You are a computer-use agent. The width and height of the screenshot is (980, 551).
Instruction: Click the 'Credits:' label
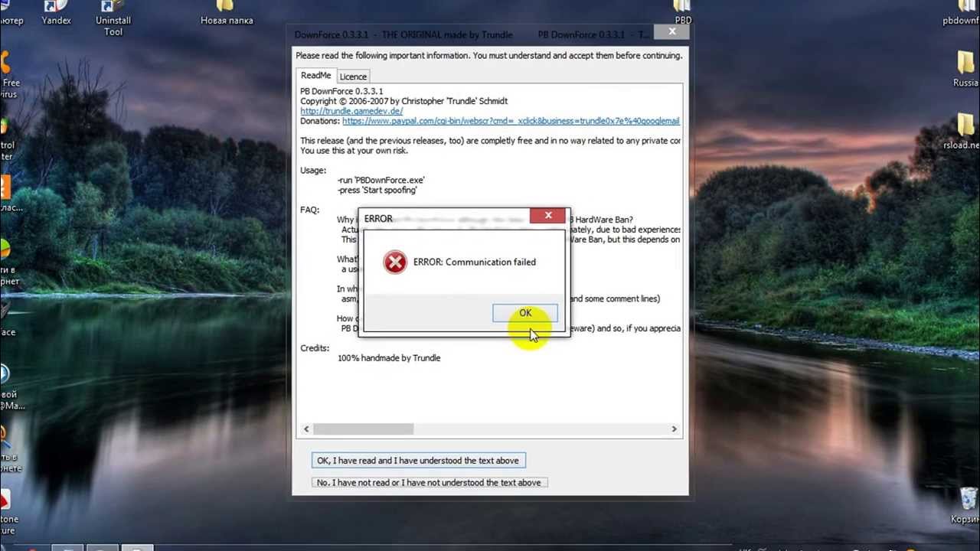(x=315, y=348)
